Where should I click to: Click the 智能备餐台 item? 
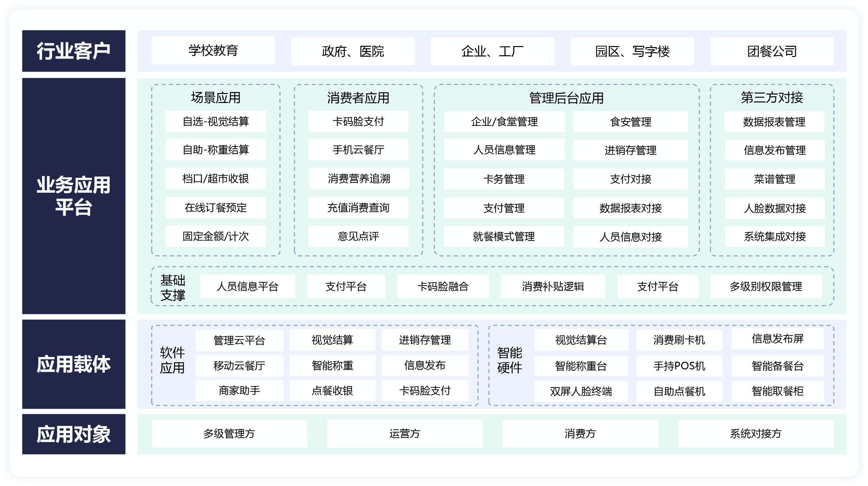[778, 366]
